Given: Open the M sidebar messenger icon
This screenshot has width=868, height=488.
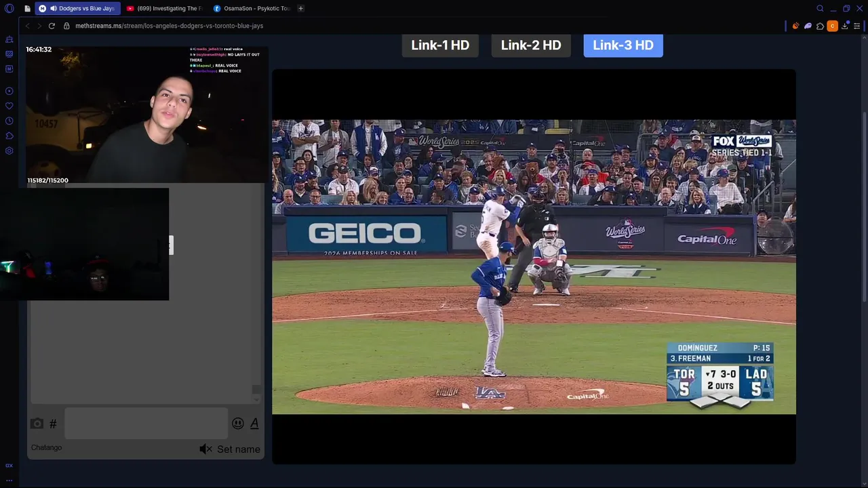Looking at the screenshot, I should [9, 68].
